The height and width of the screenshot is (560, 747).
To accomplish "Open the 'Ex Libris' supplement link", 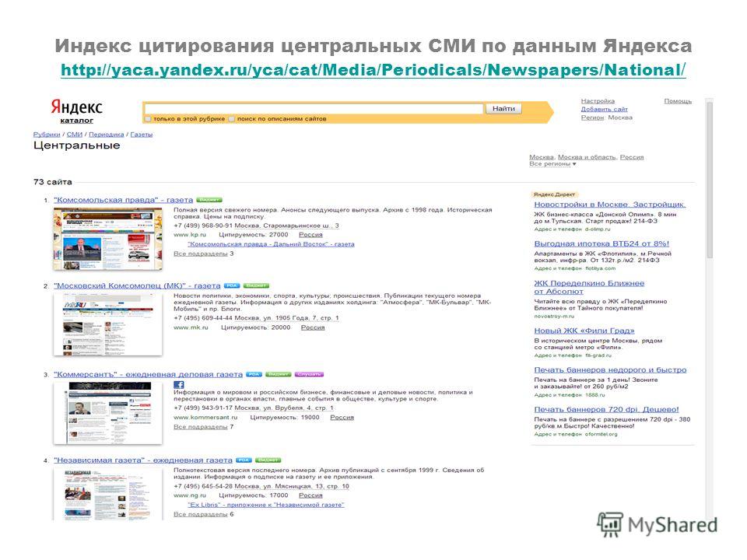I will (266, 505).
